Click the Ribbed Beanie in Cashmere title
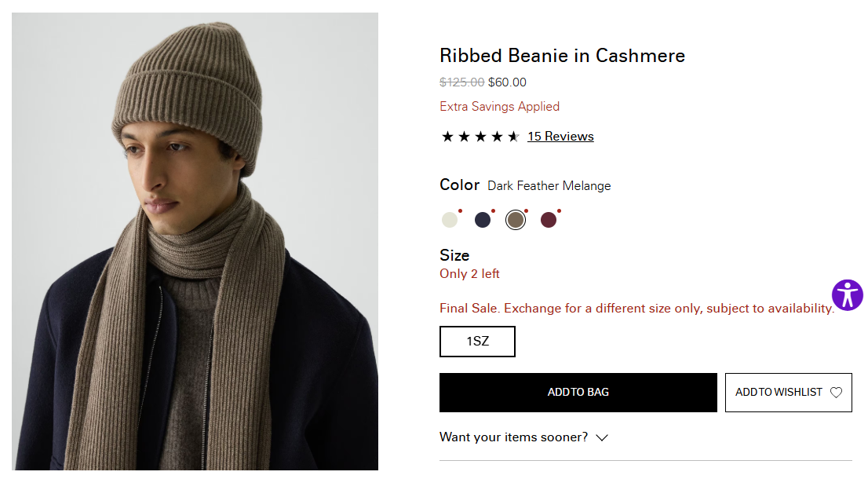This screenshot has width=868, height=479. tap(562, 56)
